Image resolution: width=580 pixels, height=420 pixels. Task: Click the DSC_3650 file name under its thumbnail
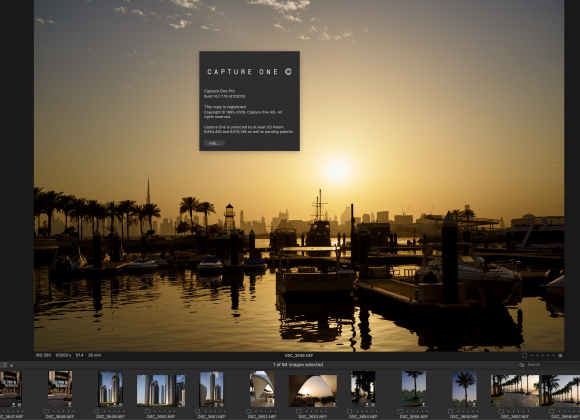[161, 417]
